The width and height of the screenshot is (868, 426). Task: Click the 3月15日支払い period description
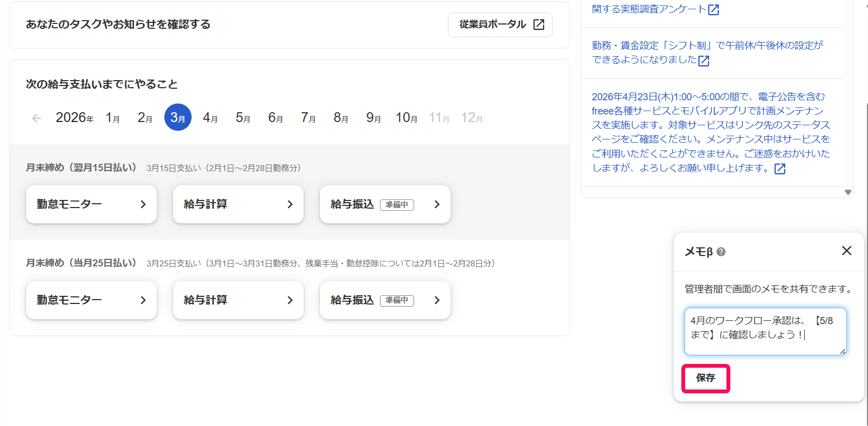tap(224, 168)
